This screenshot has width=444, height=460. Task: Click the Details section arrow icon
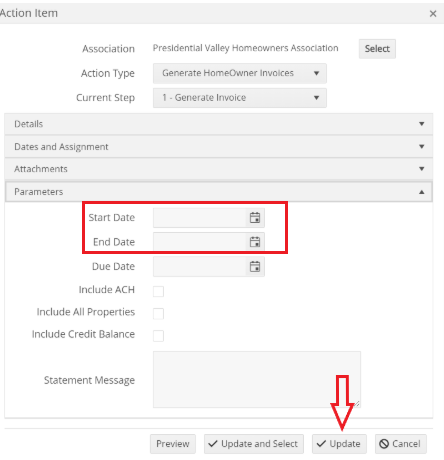point(422,124)
